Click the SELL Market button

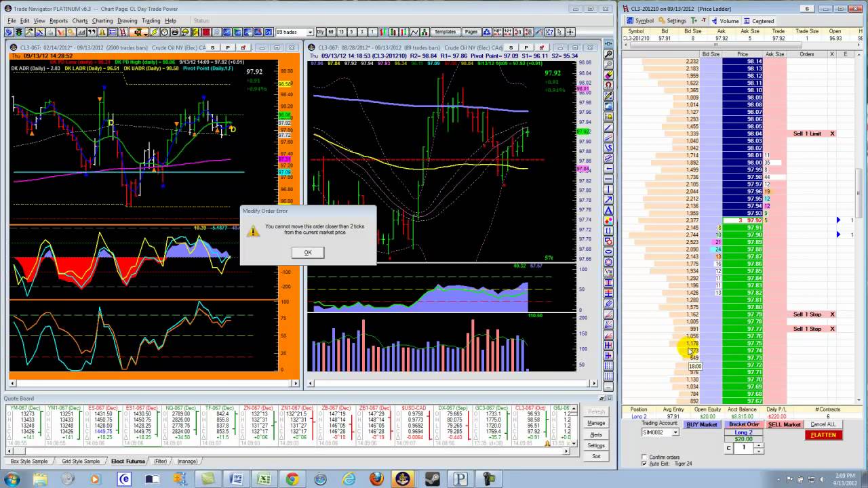(785, 424)
